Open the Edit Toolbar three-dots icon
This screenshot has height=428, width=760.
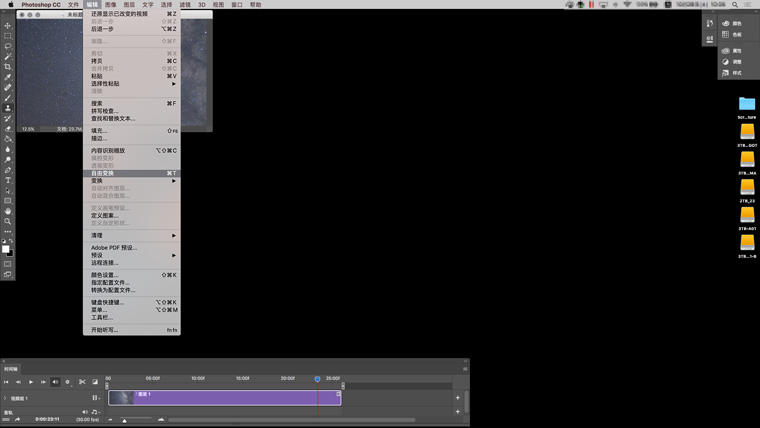(x=8, y=232)
